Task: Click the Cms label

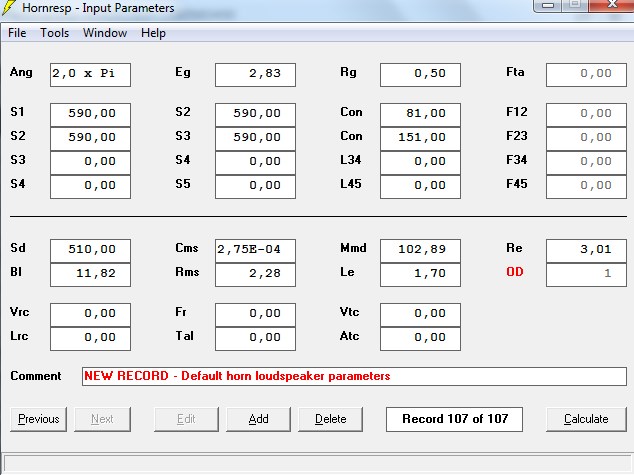Action: tap(186, 248)
